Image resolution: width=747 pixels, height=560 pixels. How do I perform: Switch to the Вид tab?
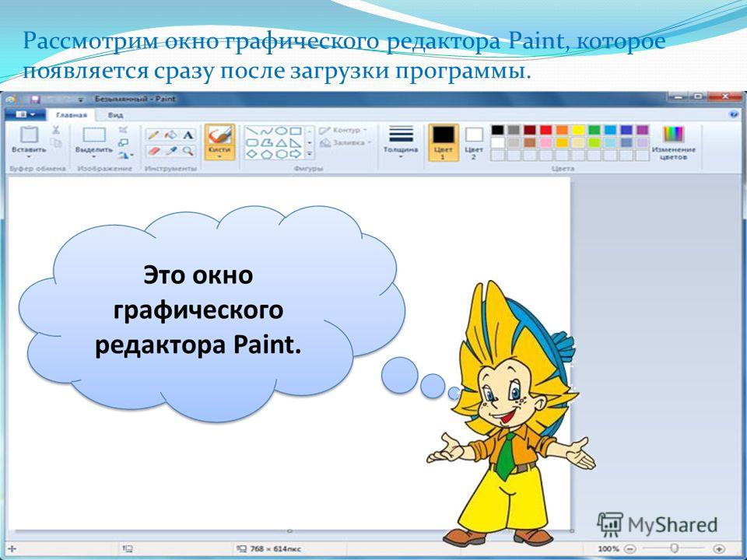coord(115,115)
